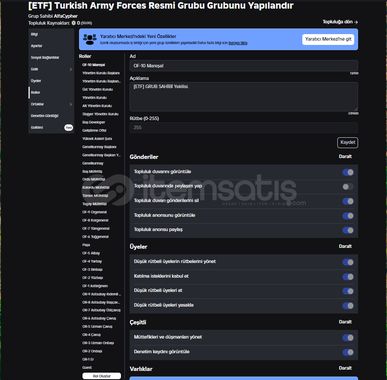The height and width of the screenshot is (380, 387).
Task: Collapse the Üyeler permissions section with Daralt
Action: click(345, 246)
